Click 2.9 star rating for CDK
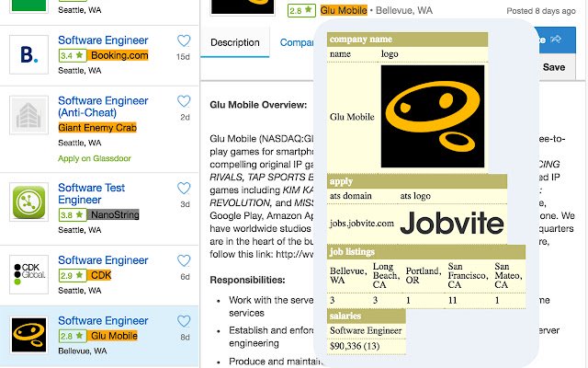The width and height of the screenshot is (588, 368). 73,275
